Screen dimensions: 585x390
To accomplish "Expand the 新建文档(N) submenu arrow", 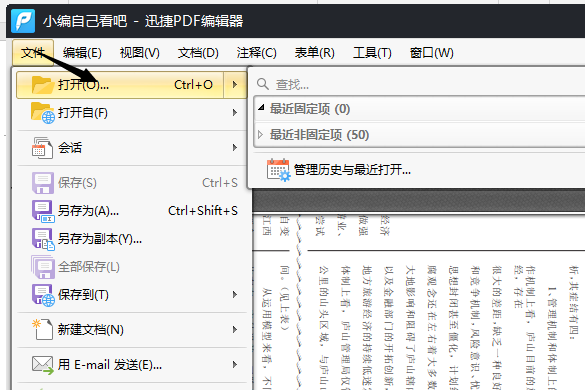I will point(235,330).
